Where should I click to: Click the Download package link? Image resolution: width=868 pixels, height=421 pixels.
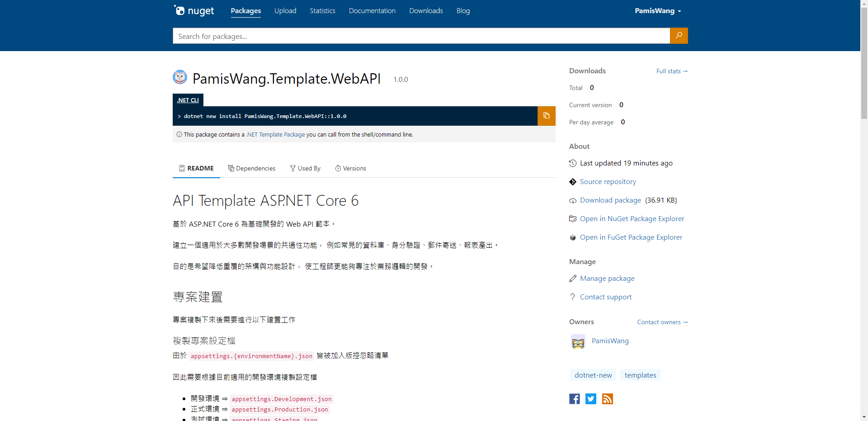tap(610, 200)
